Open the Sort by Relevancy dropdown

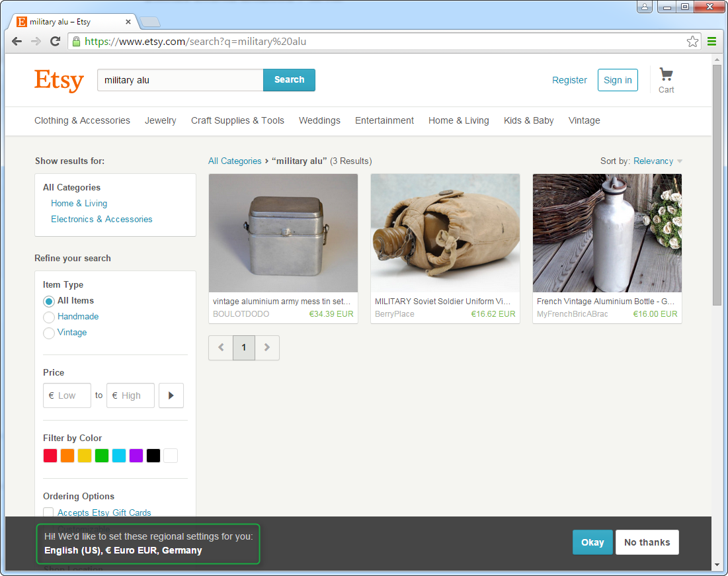[657, 161]
